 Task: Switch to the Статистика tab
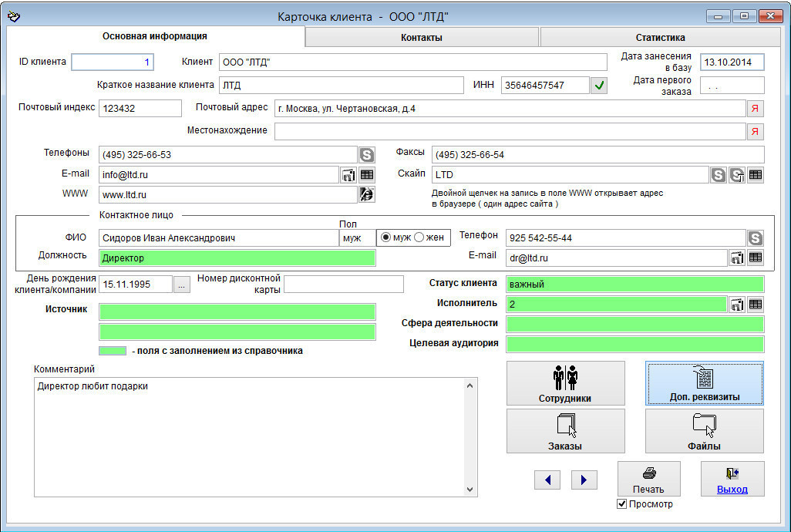pos(660,37)
